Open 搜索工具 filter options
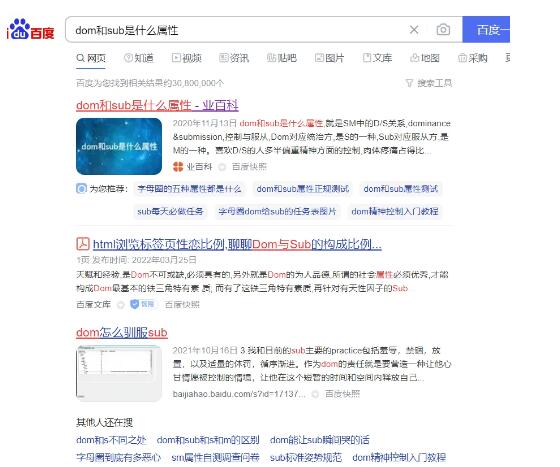560x467 pixels. [429, 83]
